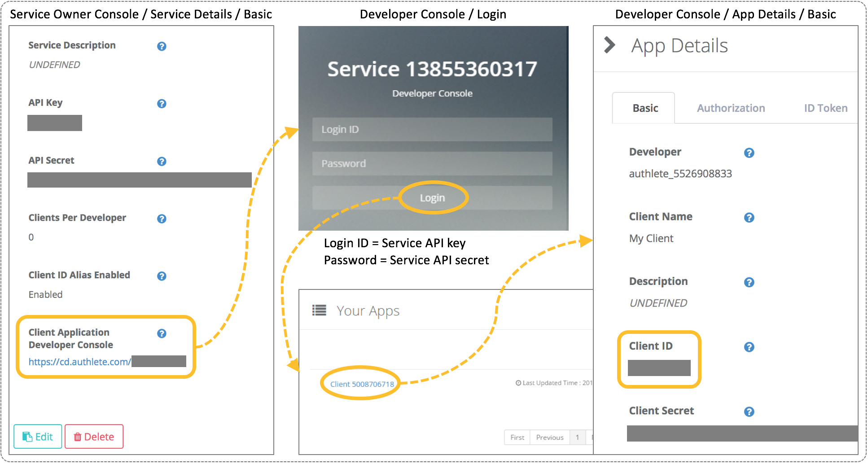Click the trash icon inside the Delete button
This screenshot has height=464, width=868.
78,436
